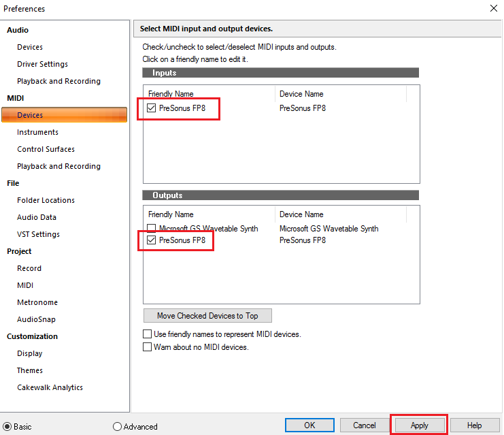Edit PreSonus FP8 input friendly name
The width and height of the screenshot is (504, 435).
click(x=182, y=108)
